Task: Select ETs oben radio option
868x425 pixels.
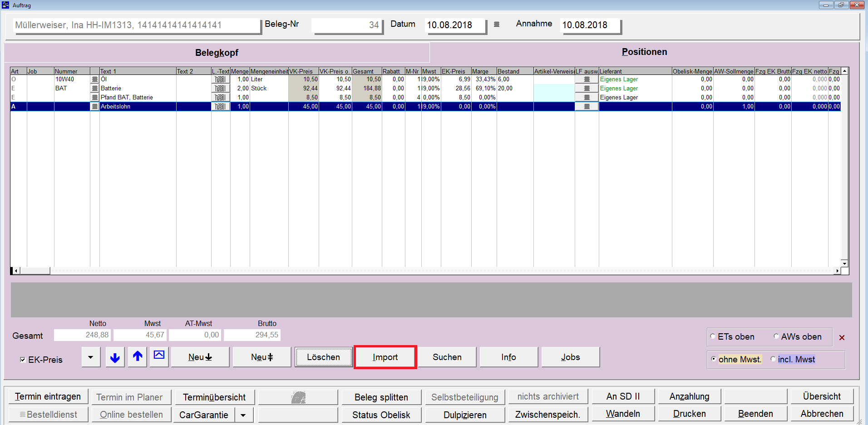Action: click(713, 336)
